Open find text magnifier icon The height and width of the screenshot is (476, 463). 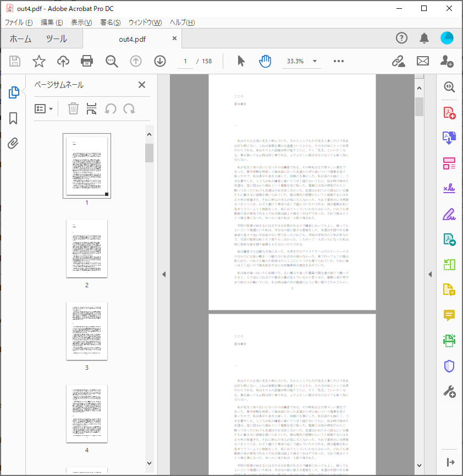112,61
